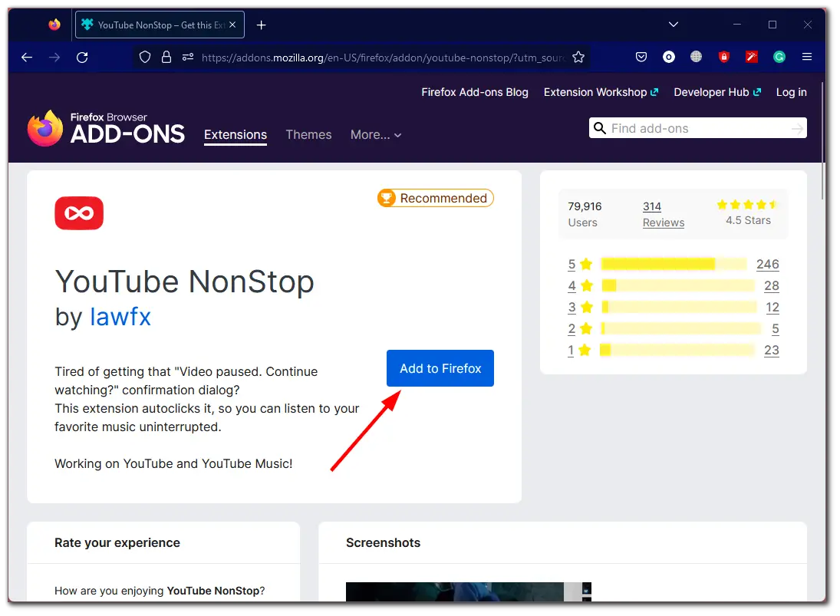
Task: Click the browser forward arrow
Action: coord(54,58)
